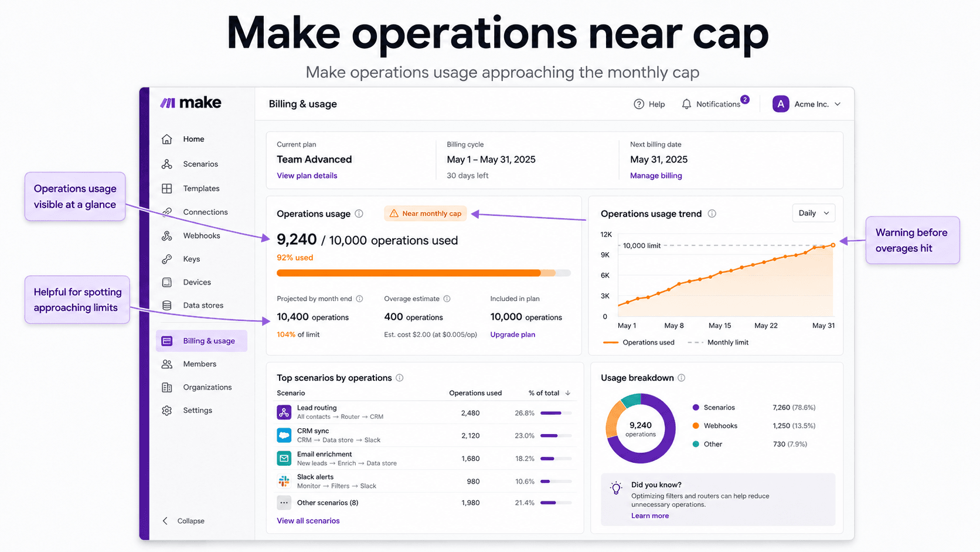Open Settings via its gear icon
Screen dimensions: 980x552
click(167, 411)
